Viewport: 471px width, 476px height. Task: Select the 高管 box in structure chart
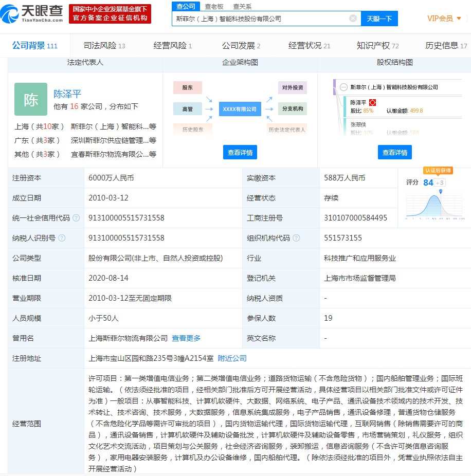(x=187, y=109)
